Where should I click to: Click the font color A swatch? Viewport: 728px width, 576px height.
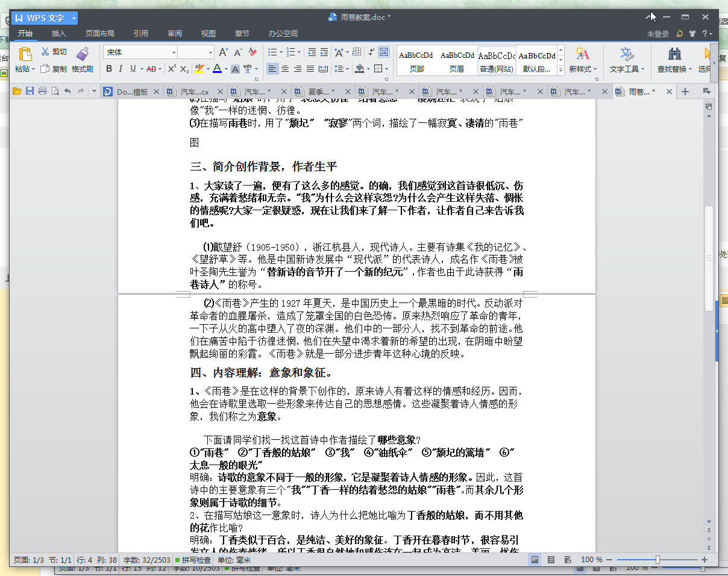click(x=217, y=69)
